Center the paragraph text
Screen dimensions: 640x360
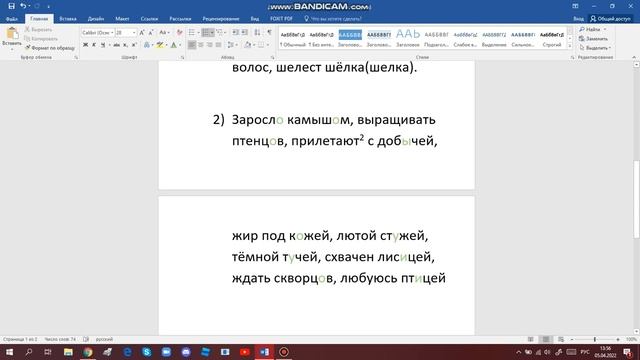tap(200, 44)
